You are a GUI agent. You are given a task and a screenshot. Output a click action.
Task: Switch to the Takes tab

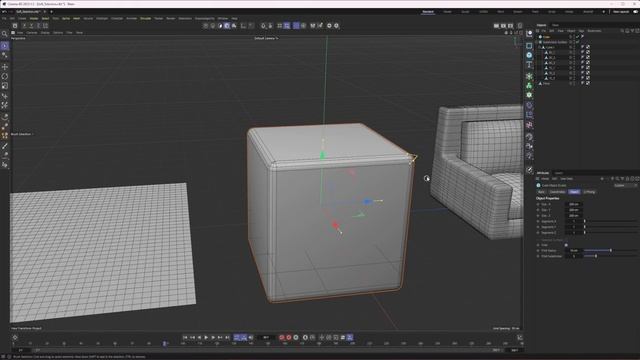tap(555, 25)
